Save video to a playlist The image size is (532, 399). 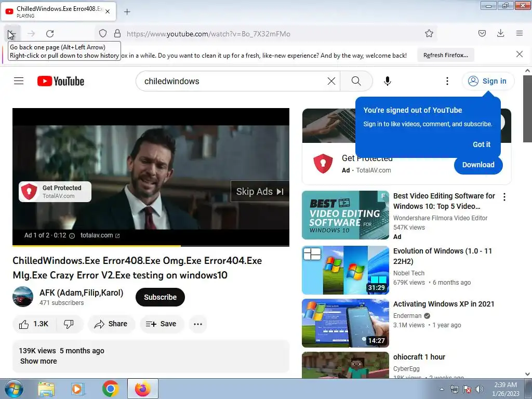pyautogui.click(x=162, y=324)
